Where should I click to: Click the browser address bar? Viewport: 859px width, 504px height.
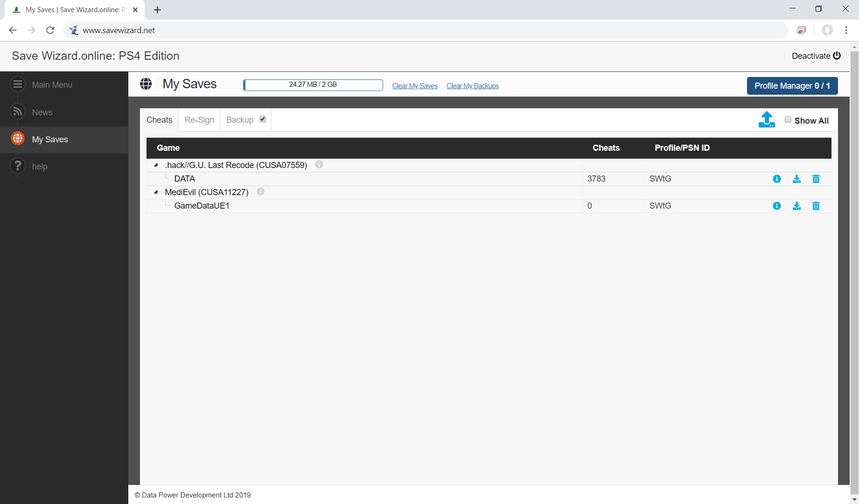coord(426,30)
